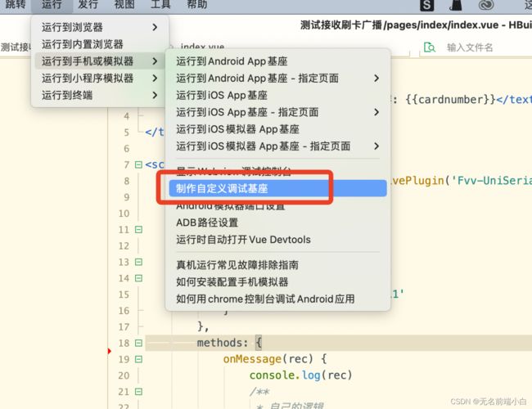Click 运行到iOS App基座 - 指定页面
Screen dimensions: 532x409
click(277, 112)
